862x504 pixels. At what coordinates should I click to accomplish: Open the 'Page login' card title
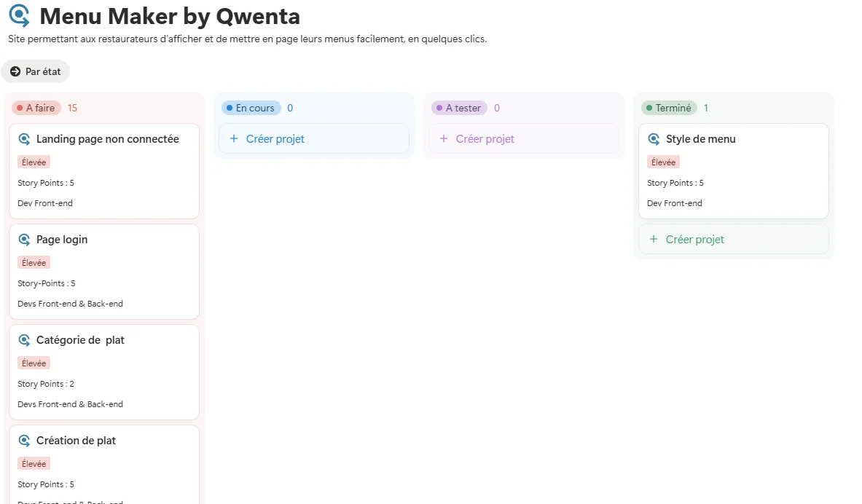[62, 239]
